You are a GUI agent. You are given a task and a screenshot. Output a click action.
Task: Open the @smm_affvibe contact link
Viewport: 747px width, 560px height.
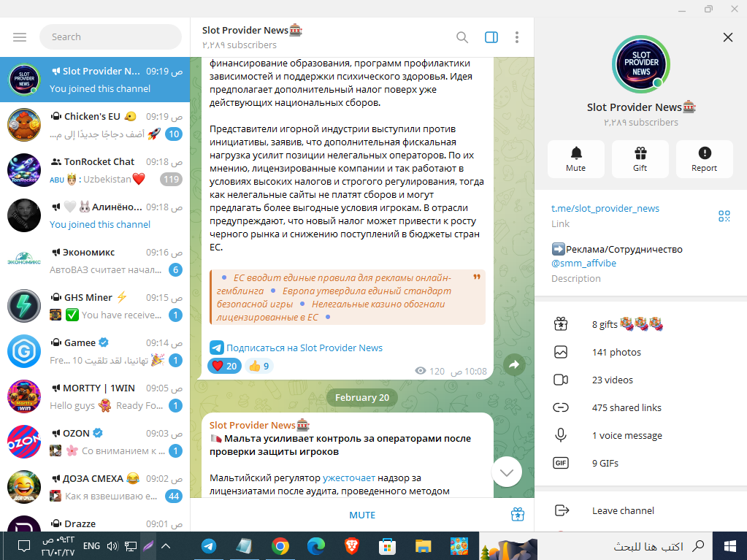pos(583,263)
